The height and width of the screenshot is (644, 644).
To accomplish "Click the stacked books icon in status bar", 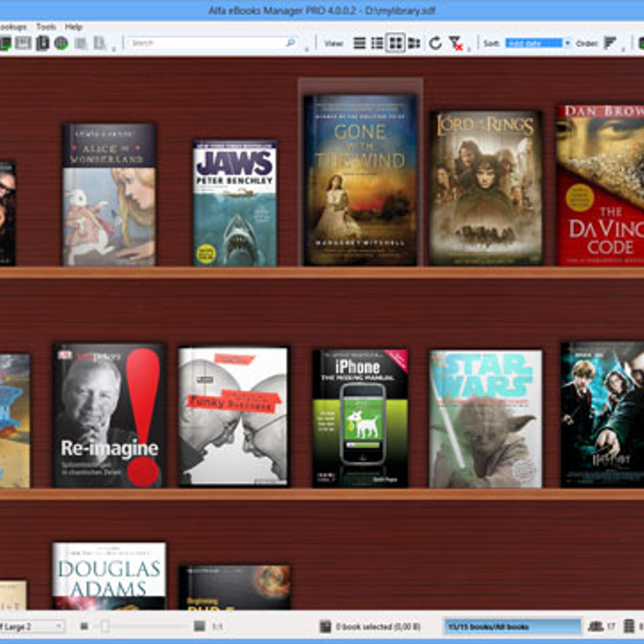I will pos(629,626).
